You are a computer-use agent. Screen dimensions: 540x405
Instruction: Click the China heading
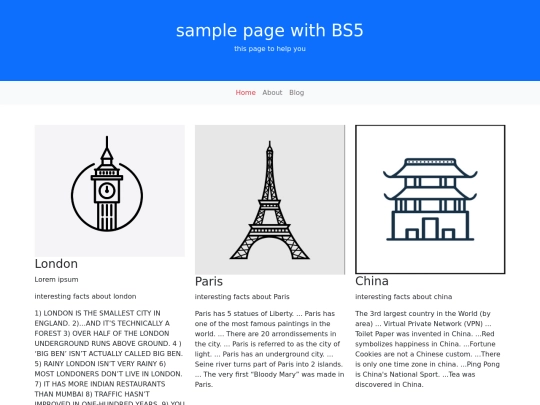tap(372, 281)
